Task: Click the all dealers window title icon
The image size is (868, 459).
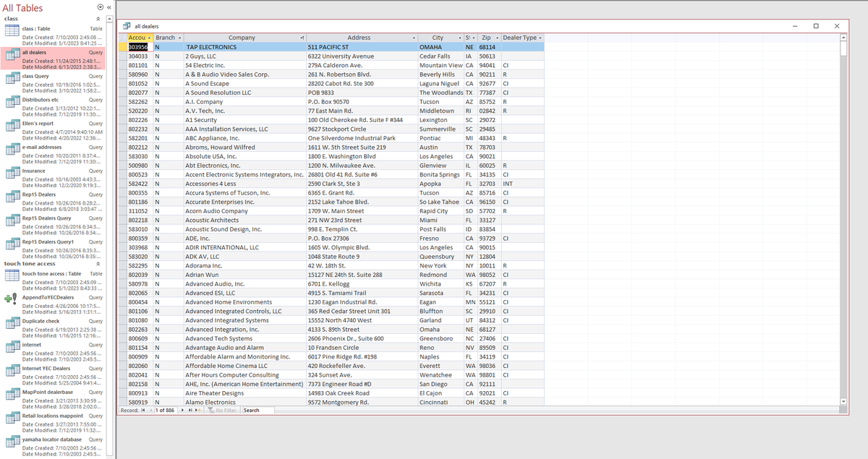Action: pyautogui.click(x=127, y=26)
